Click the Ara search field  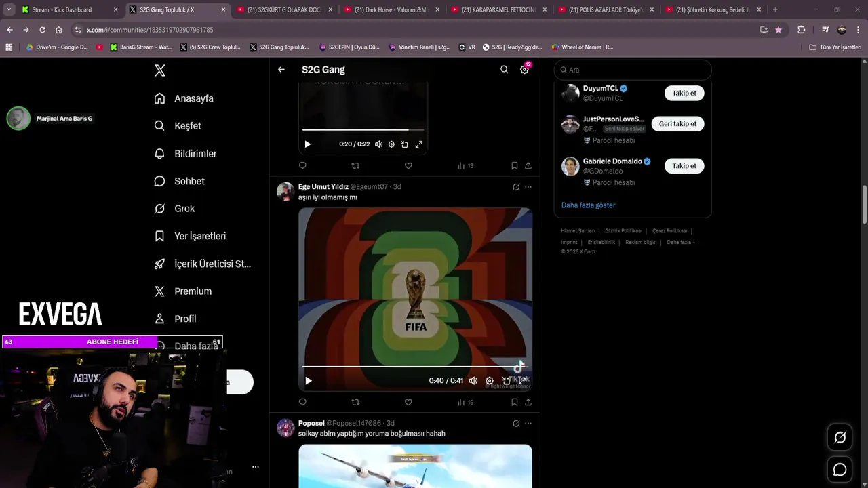point(633,70)
